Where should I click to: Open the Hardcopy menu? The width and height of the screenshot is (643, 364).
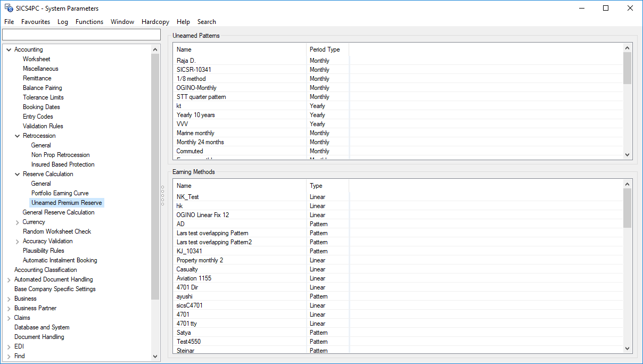(155, 22)
